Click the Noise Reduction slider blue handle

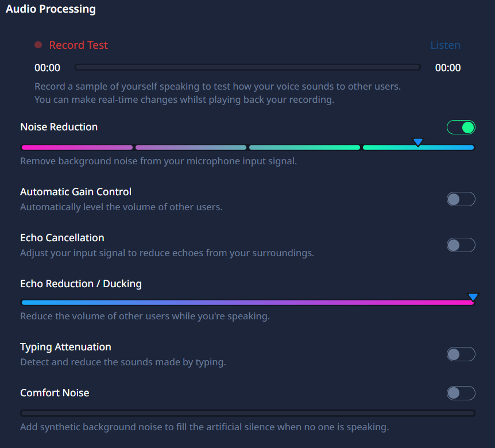click(418, 142)
